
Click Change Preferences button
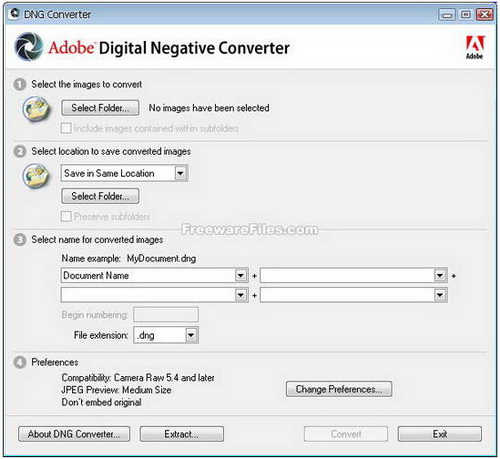(x=339, y=389)
